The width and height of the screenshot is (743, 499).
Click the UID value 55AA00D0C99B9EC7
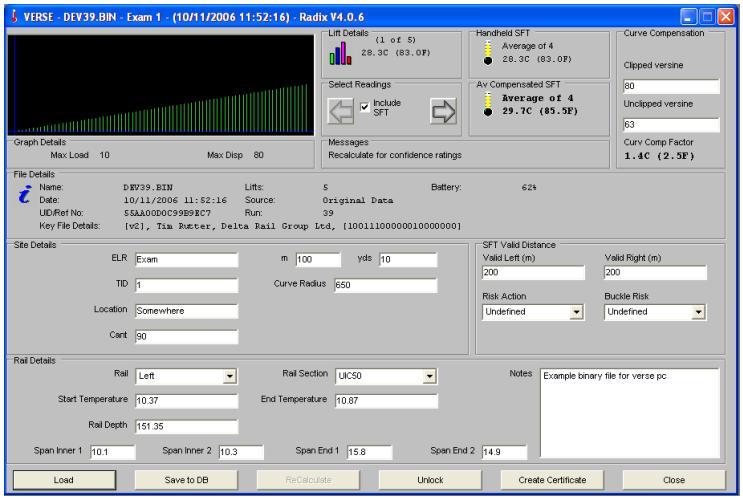coord(167,213)
